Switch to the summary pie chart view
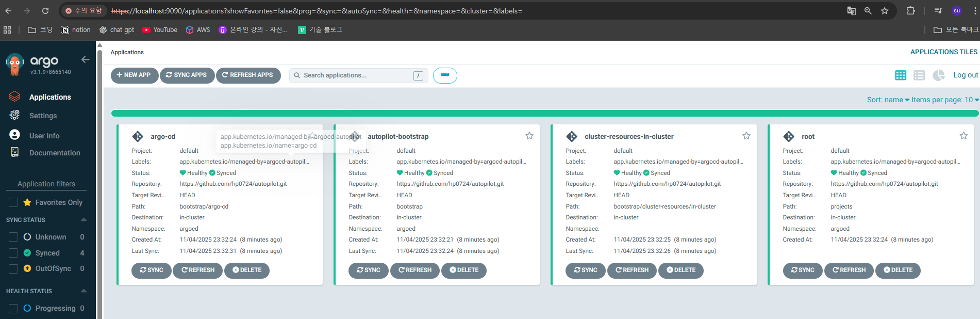This screenshot has width=980, height=319. [939, 75]
